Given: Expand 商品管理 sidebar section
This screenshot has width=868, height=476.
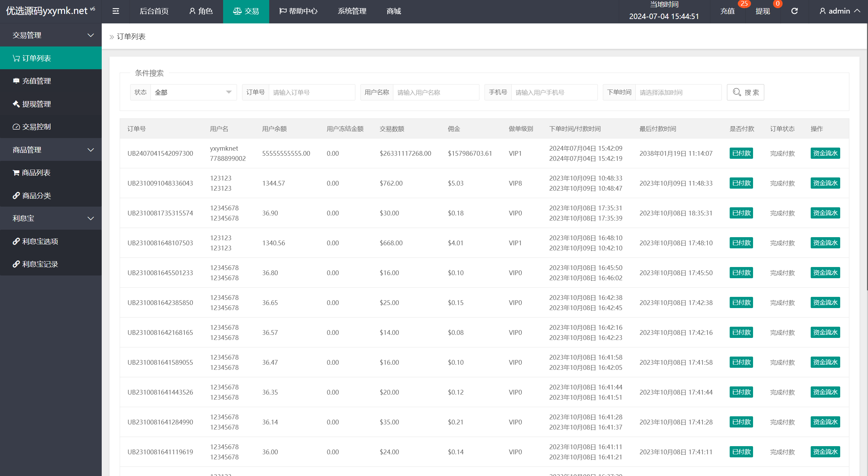Looking at the screenshot, I should pyautogui.click(x=51, y=150).
